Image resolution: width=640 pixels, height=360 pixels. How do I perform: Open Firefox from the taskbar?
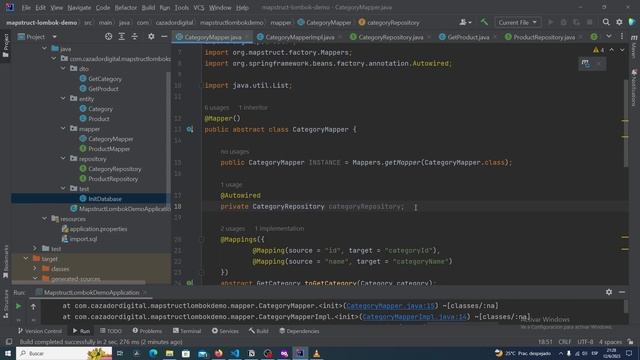(x=218, y=353)
